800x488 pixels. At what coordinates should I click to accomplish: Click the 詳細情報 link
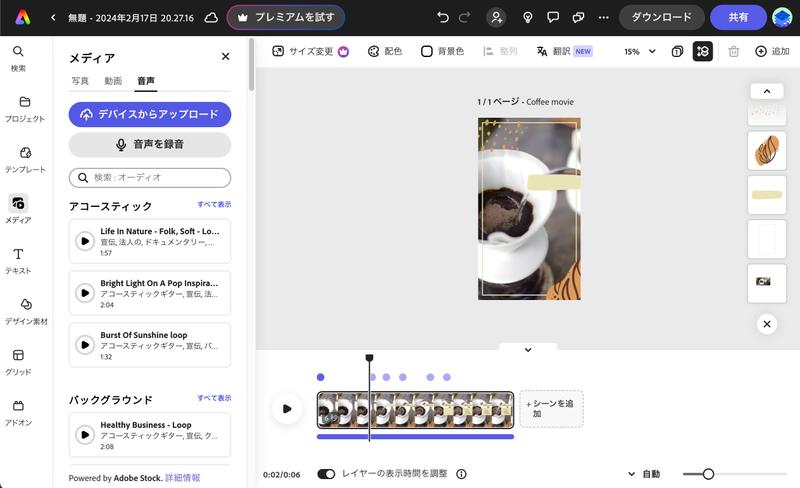click(182, 478)
